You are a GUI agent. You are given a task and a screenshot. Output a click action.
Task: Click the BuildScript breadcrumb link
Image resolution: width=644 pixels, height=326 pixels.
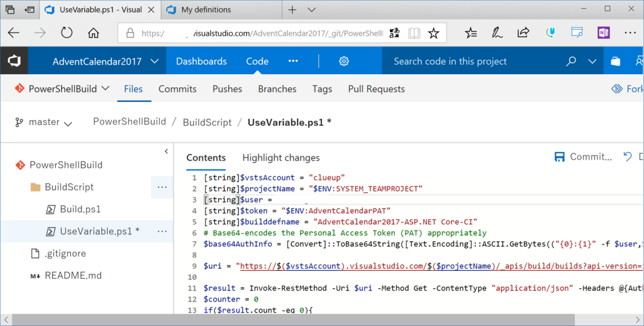point(207,122)
